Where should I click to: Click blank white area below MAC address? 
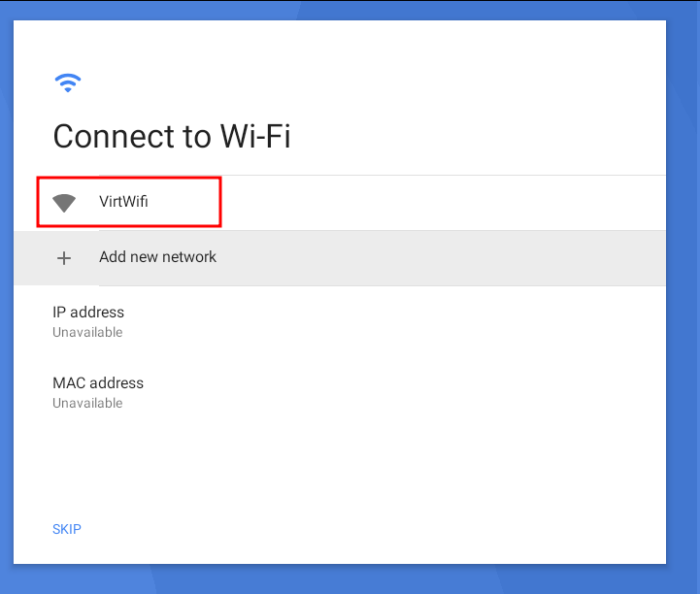click(x=340, y=464)
